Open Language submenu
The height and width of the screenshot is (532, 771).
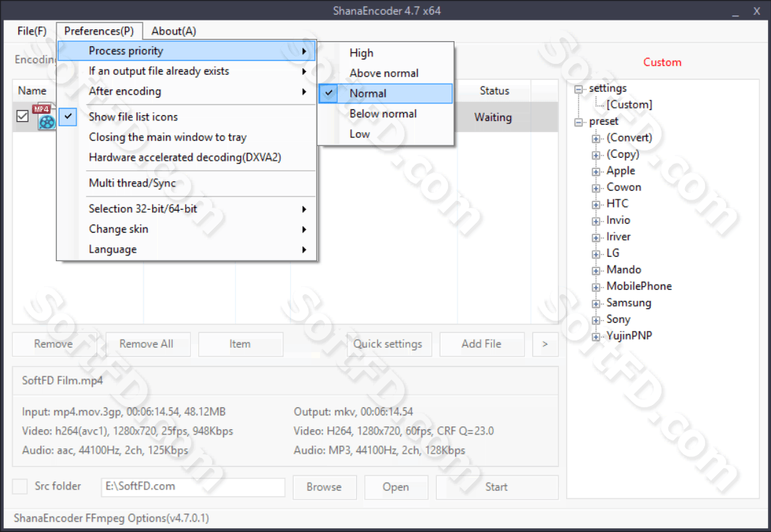coord(187,249)
